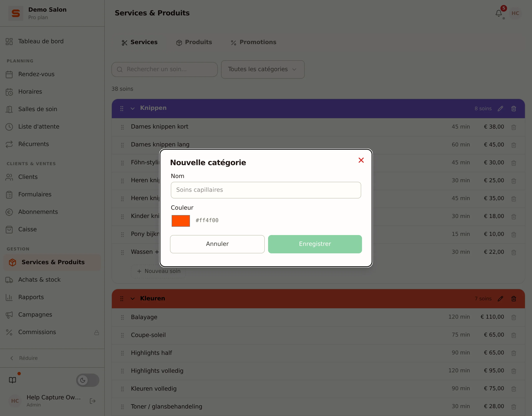This screenshot has width=532, height=416.
Task: Click the edit pencil on Knippen category
Action: (500, 109)
